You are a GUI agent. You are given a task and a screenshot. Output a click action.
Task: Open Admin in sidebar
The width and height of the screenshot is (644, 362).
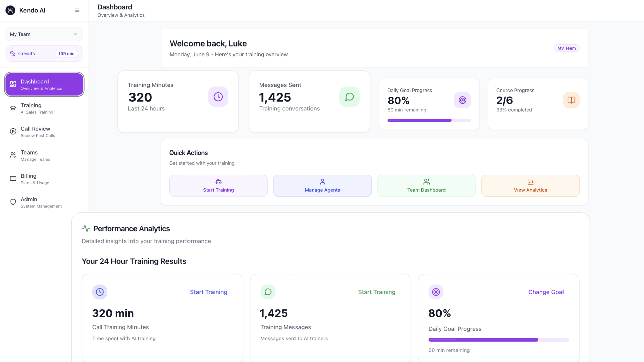click(x=44, y=202)
